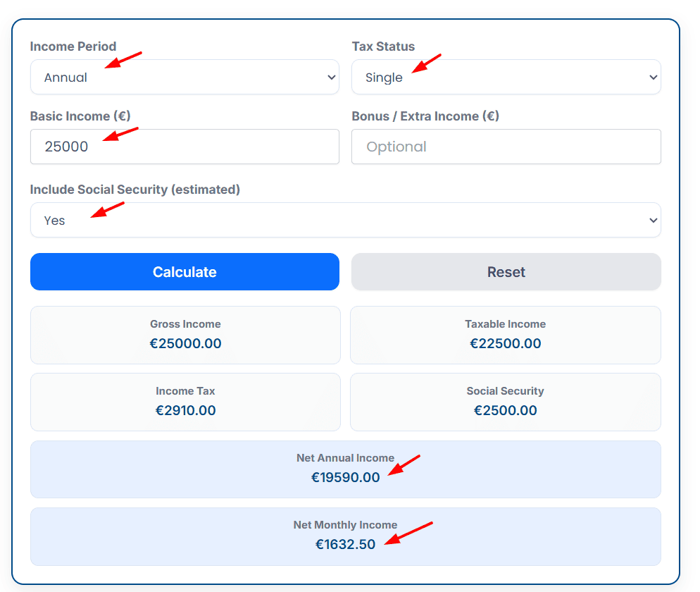The width and height of the screenshot is (700, 592).
Task: Click the Taxable Income result card
Action: [x=506, y=335]
